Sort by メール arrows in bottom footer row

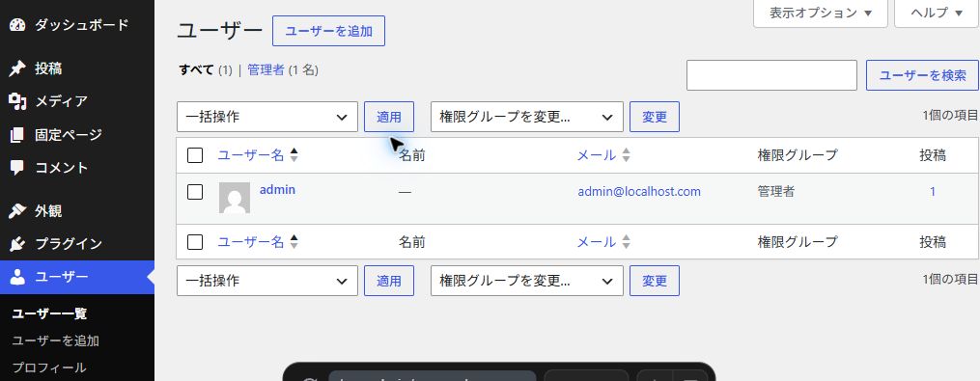tap(626, 242)
